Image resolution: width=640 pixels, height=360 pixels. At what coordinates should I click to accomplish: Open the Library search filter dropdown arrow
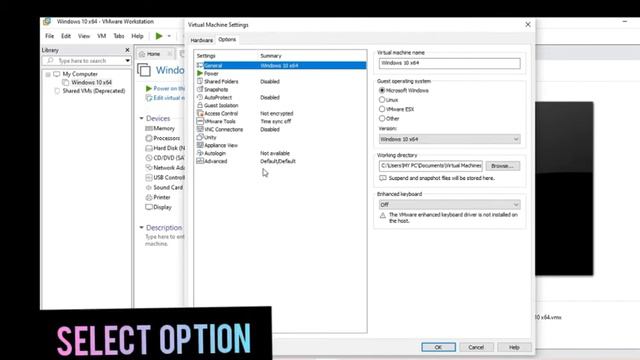[x=127, y=60]
